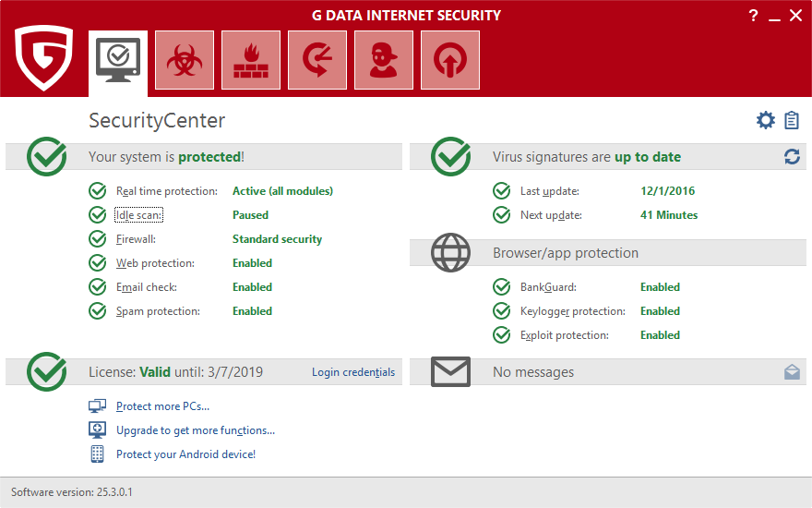The image size is (812, 508).
Task: Open the Firewall brick wall tab
Action: click(251, 60)
